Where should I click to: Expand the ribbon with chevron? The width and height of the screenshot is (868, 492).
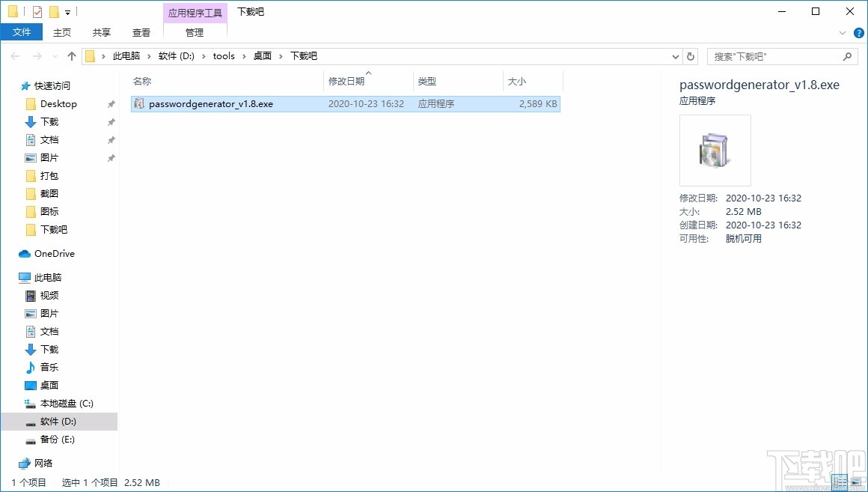coord(843,33)
